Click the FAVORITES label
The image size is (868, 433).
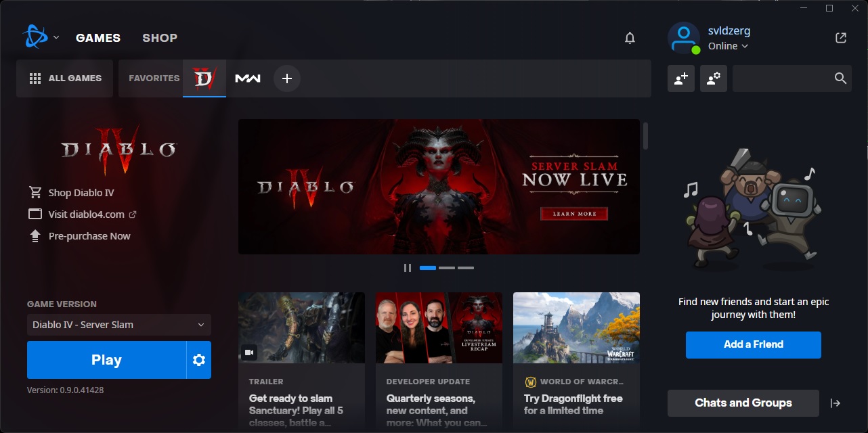[154, 78]
